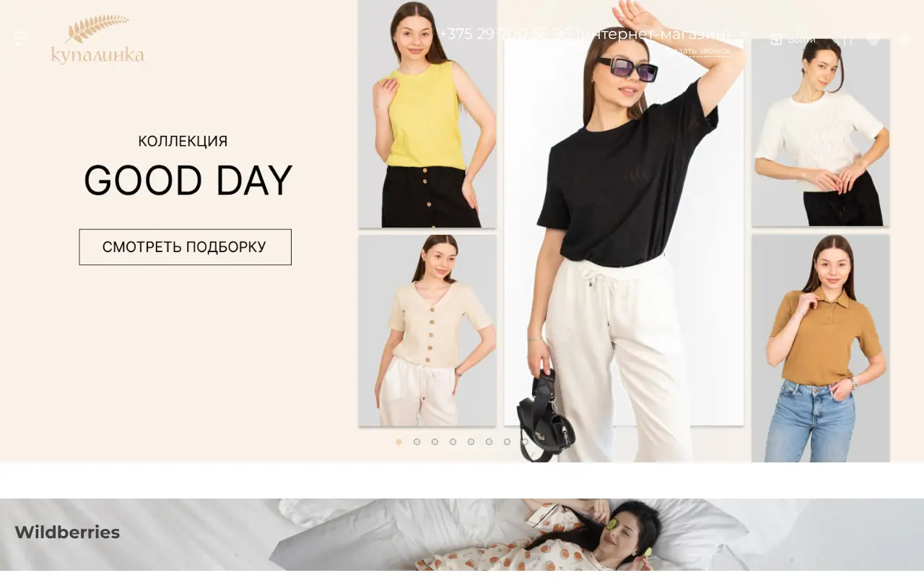Image resolution: width=924 pixels, height=578 pixels.
Task: Click the Войти login text
Action: [x=801, y=40]
